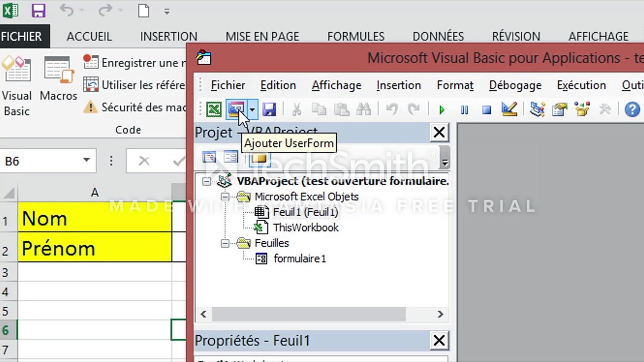Click the Visual Basic ribbon button
Image resolution: width=644 pixels, height=362 pixels.
click(17, 86)
